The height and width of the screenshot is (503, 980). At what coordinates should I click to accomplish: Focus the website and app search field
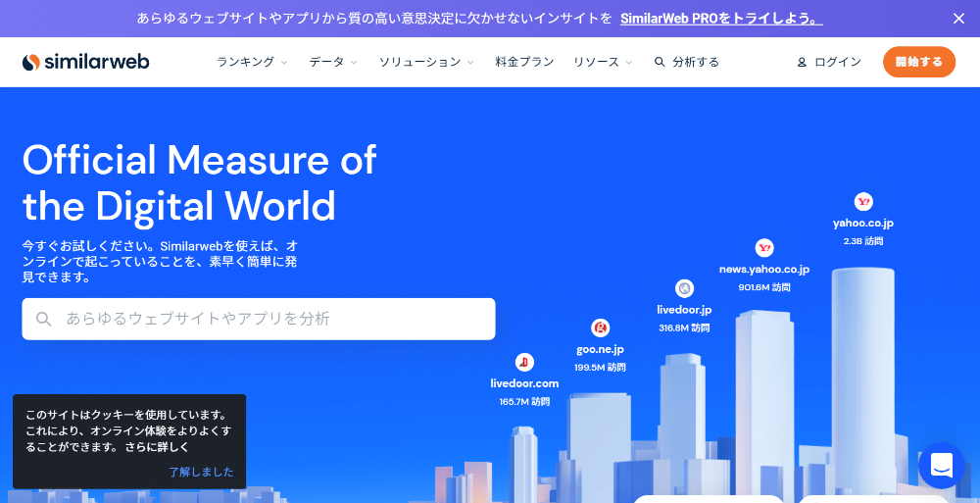click(259, 319)
